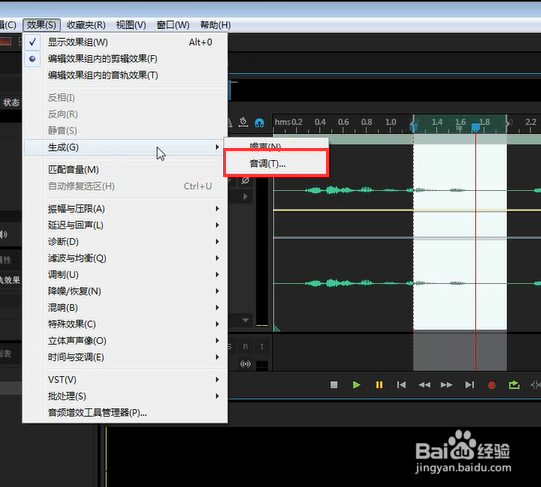The image size is (541, 487).
Task: Expand 调制(U) submenu
Action: pos(125,275)
